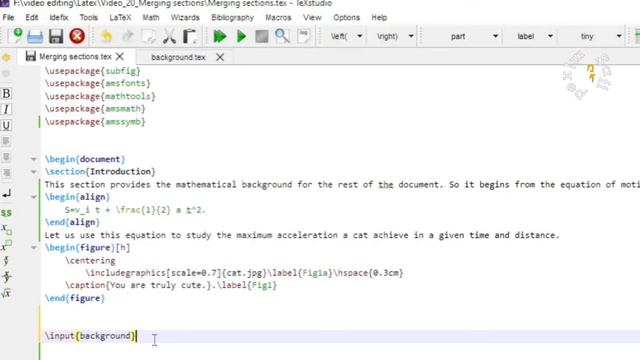Open the File menu
Screen dimensions: 640x360
[x=8, y=18]
